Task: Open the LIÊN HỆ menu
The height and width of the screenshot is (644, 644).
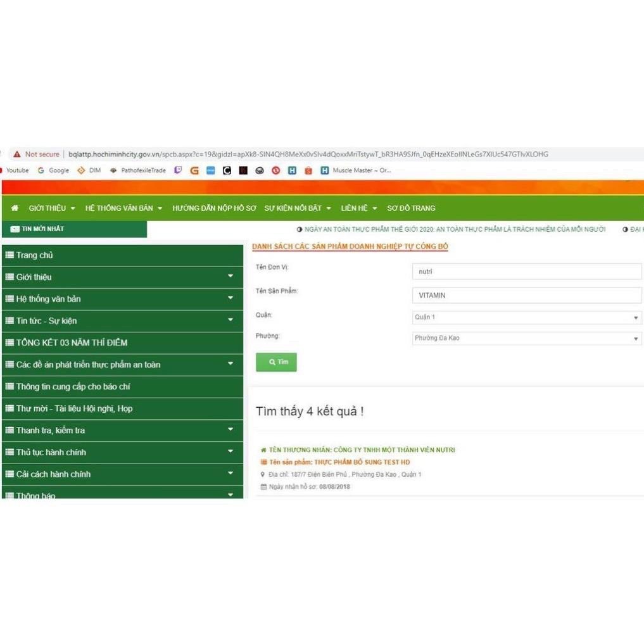Action: [x=358, y=208]
